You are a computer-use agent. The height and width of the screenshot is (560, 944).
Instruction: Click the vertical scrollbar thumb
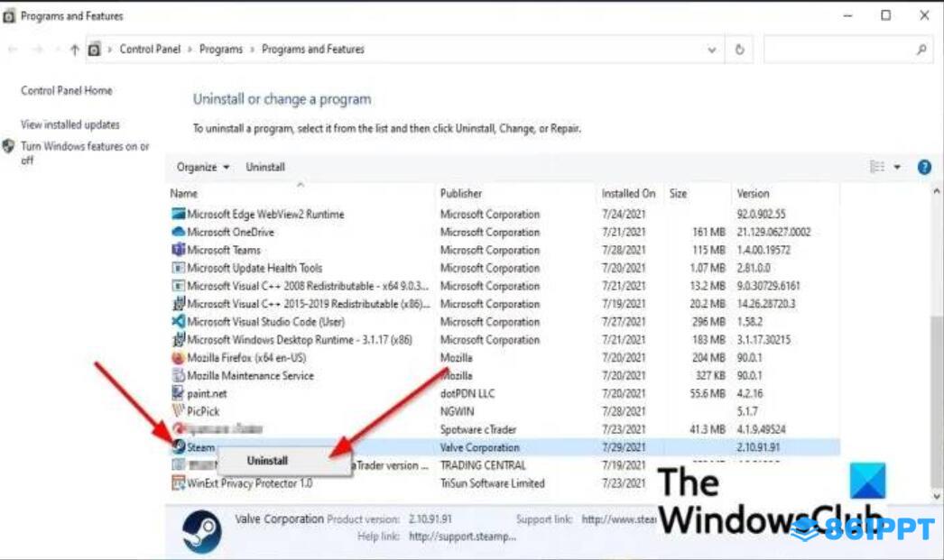936,400
